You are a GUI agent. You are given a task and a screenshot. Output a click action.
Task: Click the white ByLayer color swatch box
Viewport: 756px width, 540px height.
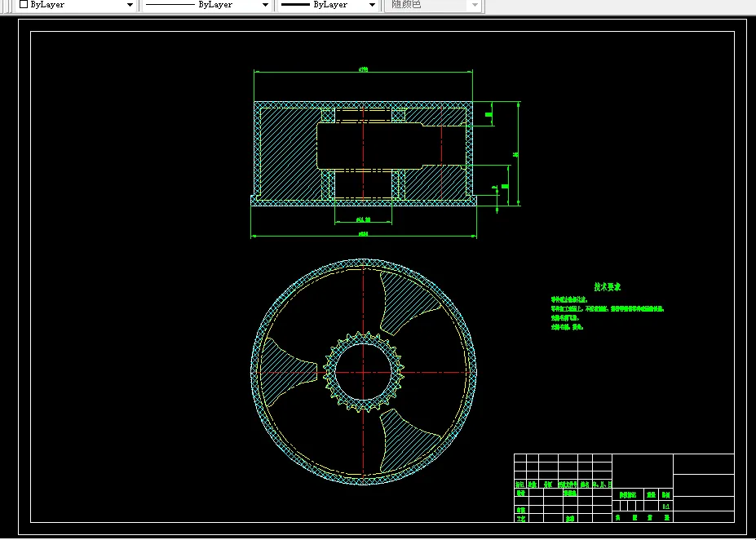click(x=23, y=4)
